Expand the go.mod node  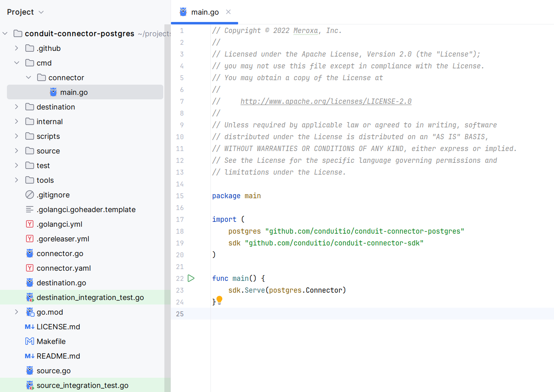point(17,312)
